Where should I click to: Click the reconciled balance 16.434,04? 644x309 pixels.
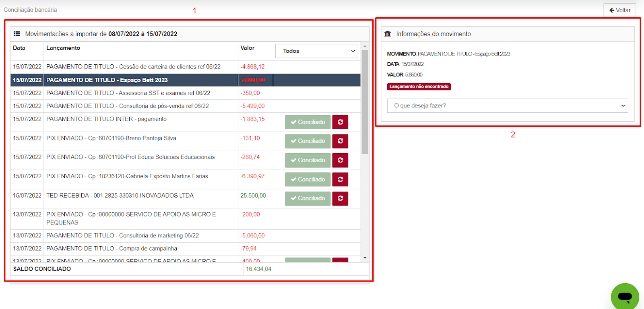(258, 269)
